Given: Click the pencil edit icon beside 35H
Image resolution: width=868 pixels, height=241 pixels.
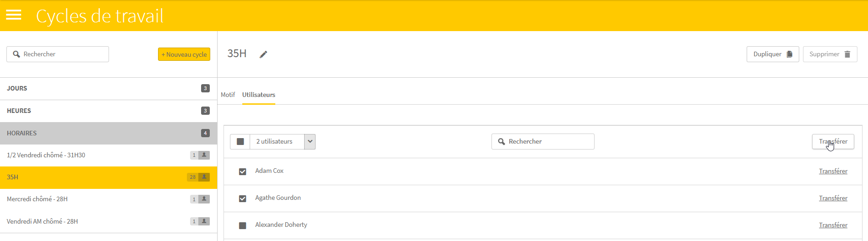Looking at the screenshot, I should point(263,54).
